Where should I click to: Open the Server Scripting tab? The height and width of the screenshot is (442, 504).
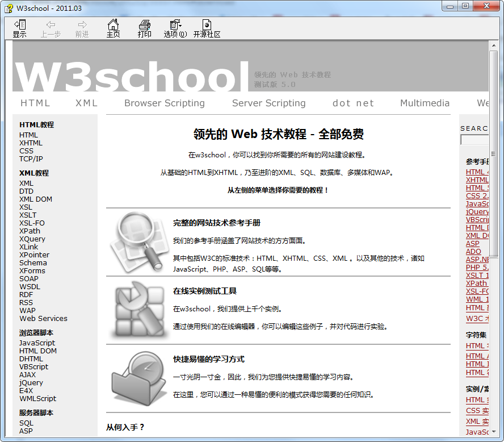click(x=268, y=103)
